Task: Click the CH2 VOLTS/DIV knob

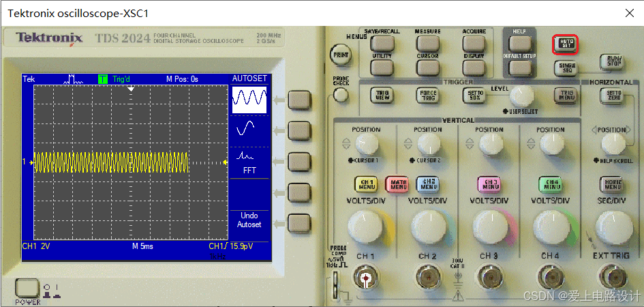Action: [x=428, y=227]
